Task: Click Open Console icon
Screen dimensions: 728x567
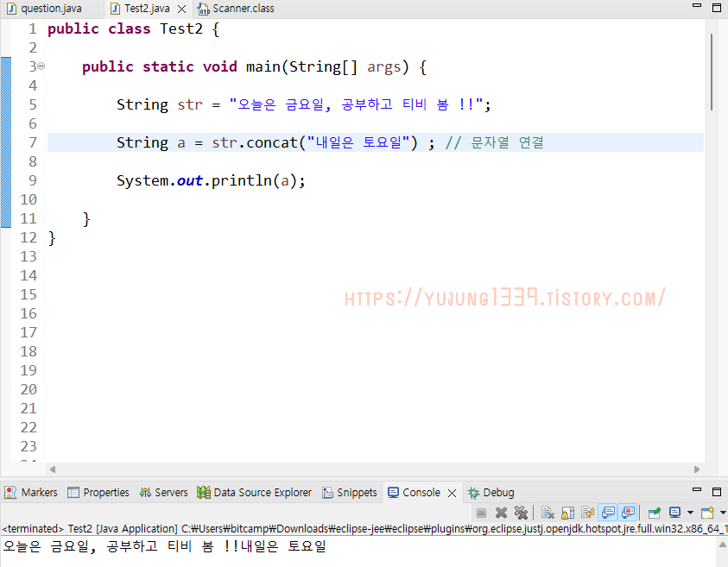Action: click(707, 513)
